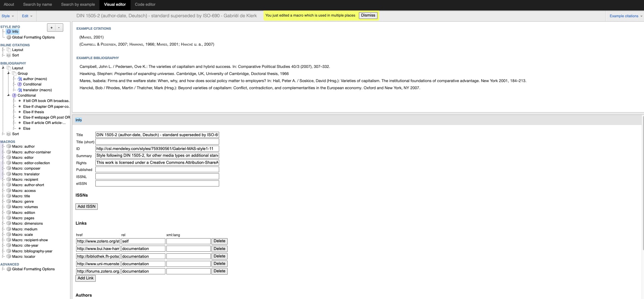Screen dimensions: 644x299
Task: Select the Else-If thesis condition
Action: pyautogui.click(x=33, y=112)
